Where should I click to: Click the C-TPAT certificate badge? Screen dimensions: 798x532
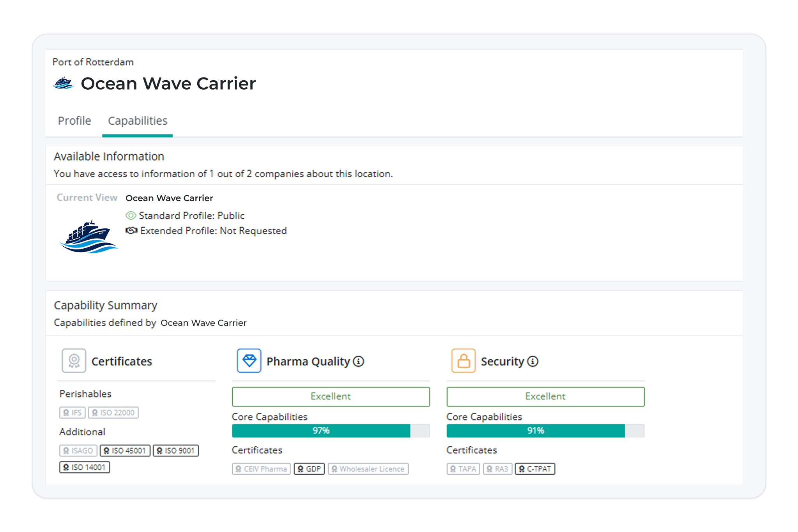point(535,469)
